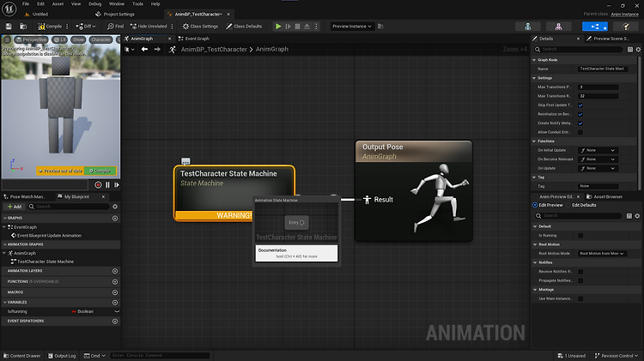Open the Perspective viewport menu
644x361 pixels.
(31, 39)
